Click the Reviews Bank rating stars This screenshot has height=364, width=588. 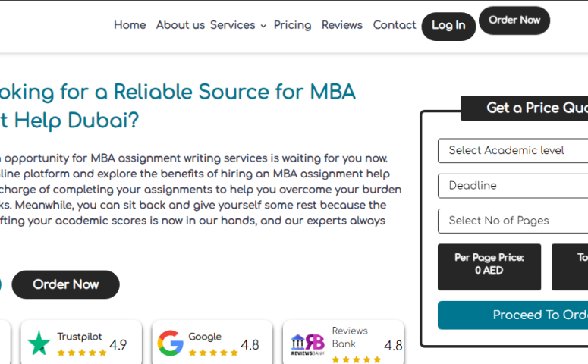pyautogui.click(x=357, y=360)
